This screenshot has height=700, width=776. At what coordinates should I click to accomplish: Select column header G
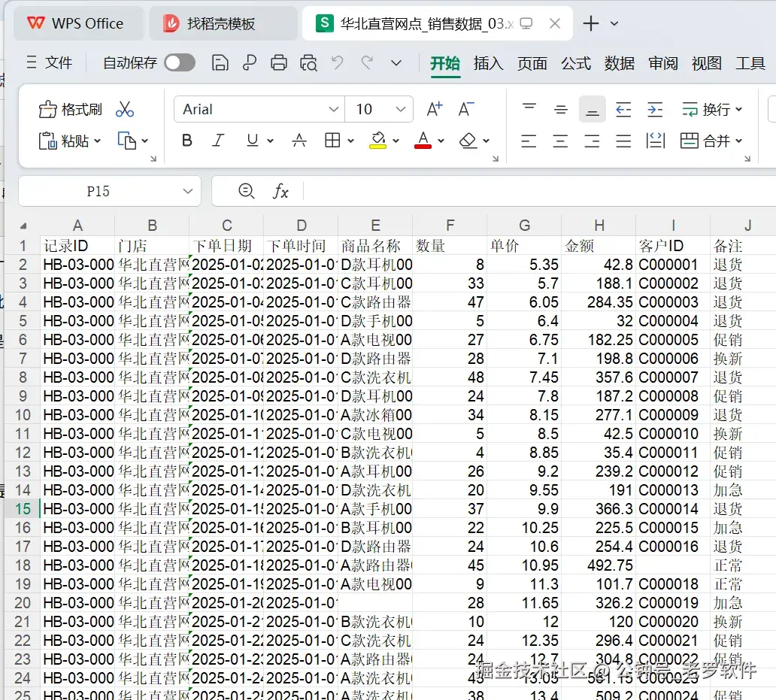click(x=525, y=226)
